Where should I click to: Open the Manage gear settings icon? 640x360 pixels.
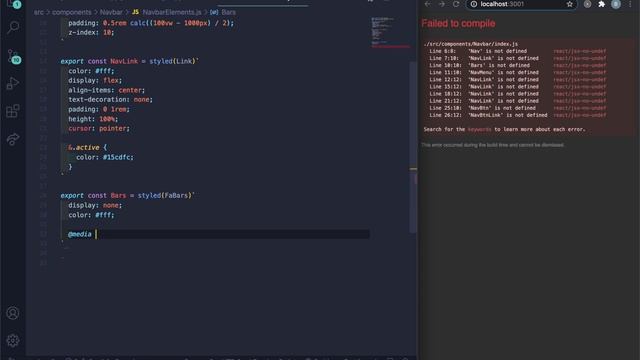[13, 340]
